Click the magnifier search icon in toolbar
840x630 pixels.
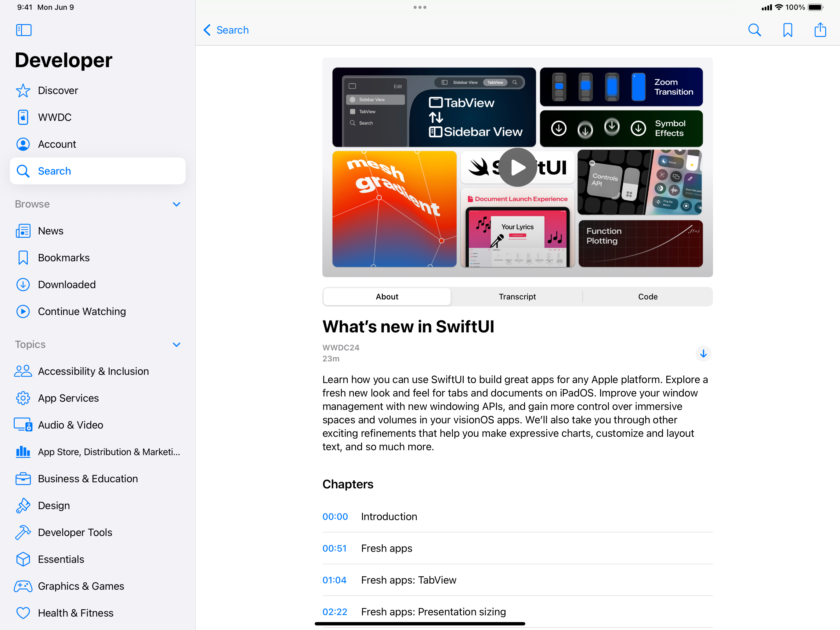tap(754, 30)
